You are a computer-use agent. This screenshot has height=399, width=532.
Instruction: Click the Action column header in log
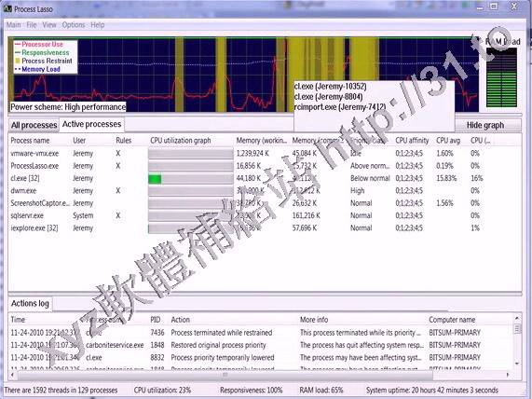[x=180, y=320]
